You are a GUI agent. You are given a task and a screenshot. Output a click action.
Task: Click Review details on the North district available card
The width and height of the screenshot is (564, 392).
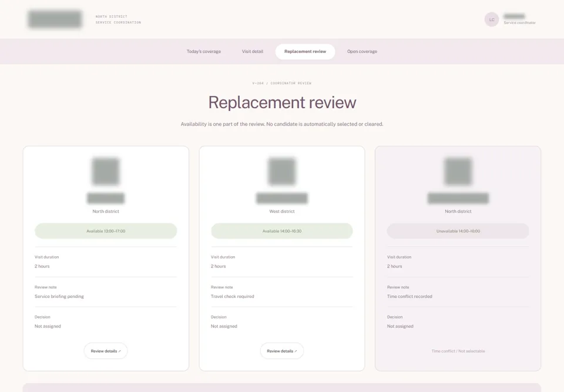[106, 351]
